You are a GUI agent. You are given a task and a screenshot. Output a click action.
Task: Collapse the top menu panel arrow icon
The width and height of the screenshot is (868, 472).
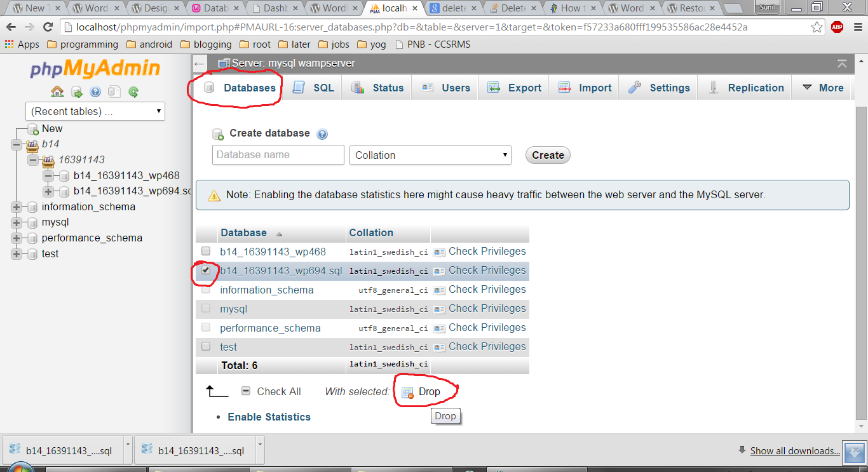pos(842,64)
